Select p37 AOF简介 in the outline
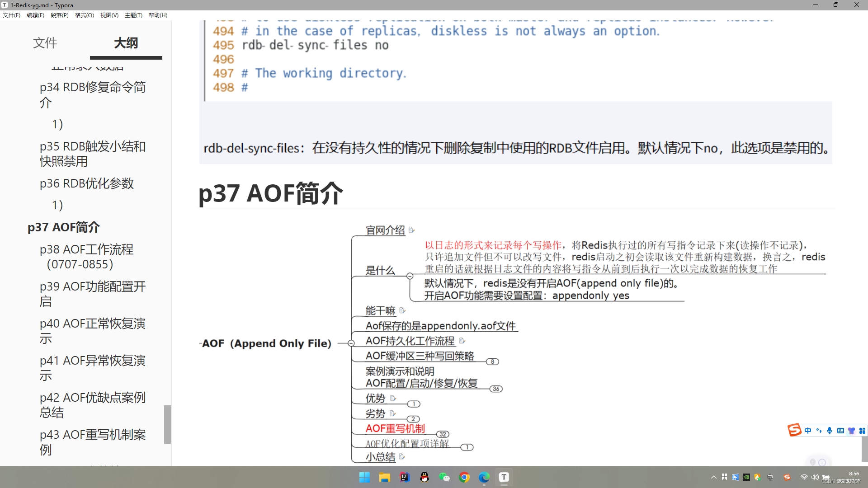868x488 pixels. pyautogui.click(x=63, y=227)
